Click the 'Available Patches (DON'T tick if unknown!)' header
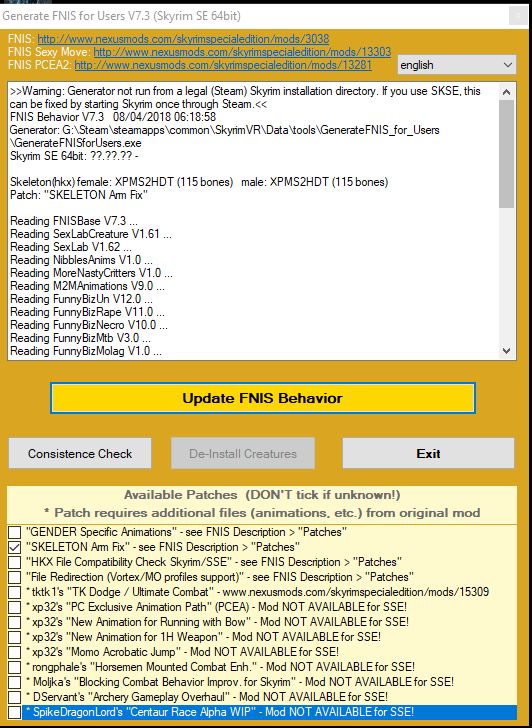Screen dimensions: 532x728 [262, 495]
